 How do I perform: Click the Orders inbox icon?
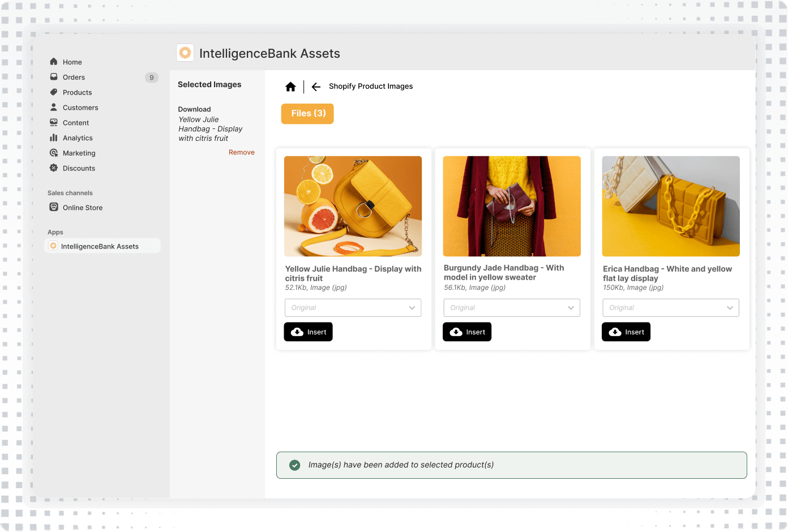pos(54,77)
